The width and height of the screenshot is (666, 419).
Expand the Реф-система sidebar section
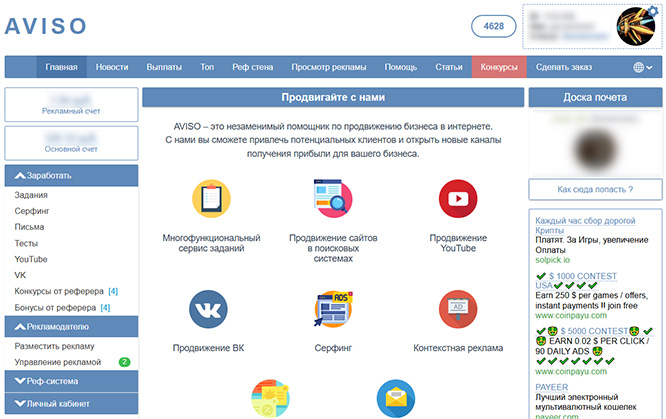tap(70, 381)
